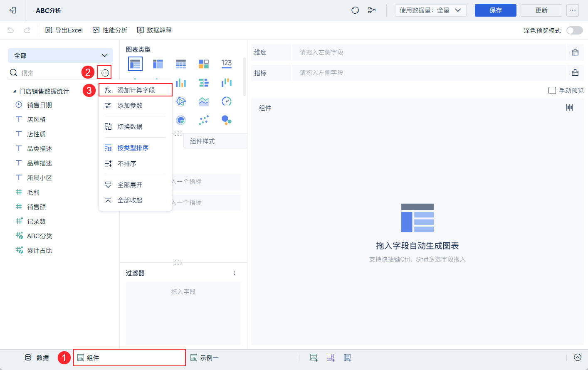Select the waterfall range chart type
This screenshot has width=588, height=370.
point(227,83)
